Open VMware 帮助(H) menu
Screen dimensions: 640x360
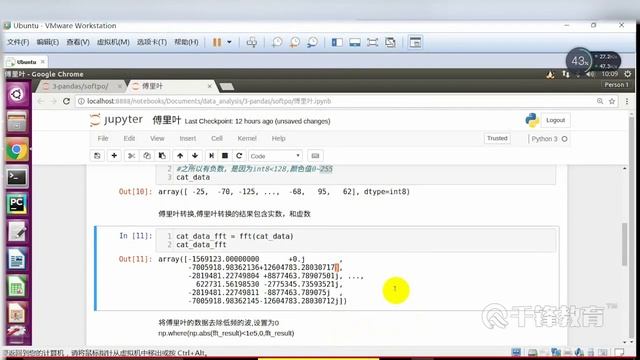pyautogui.click(x=186, y=42)
